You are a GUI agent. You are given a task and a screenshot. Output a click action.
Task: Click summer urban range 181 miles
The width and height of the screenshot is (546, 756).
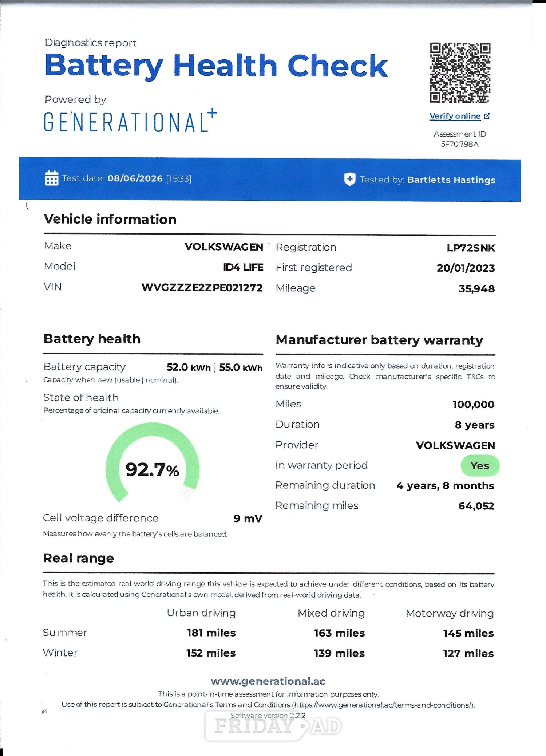pos(211,633)
